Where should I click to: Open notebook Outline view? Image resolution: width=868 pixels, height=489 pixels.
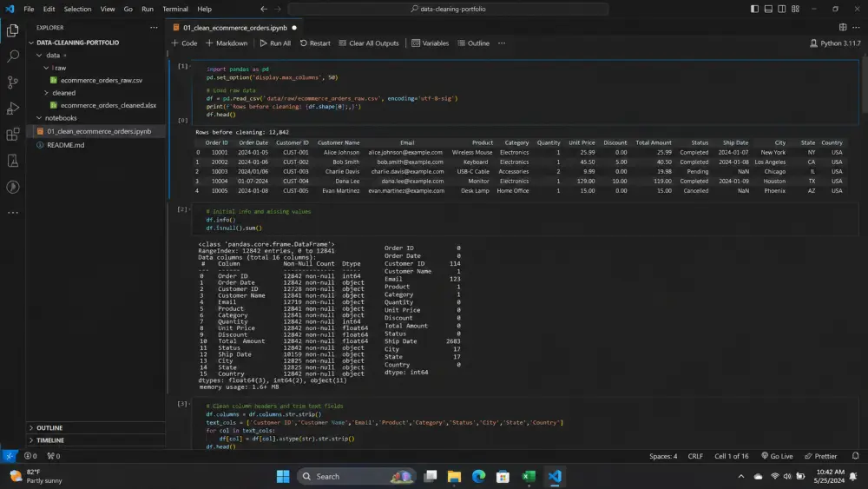click(x=473, y=43)
